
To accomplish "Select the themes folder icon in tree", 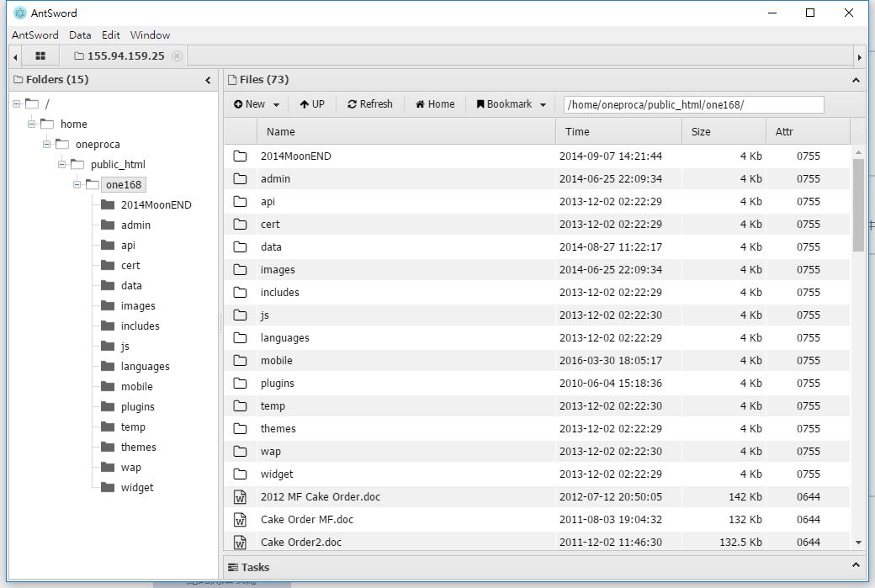I will 108,447.
